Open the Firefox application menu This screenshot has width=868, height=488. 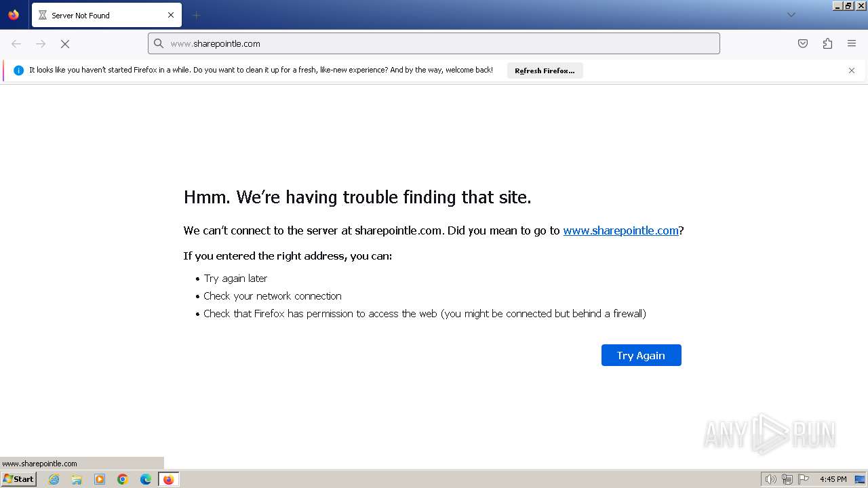852,43
